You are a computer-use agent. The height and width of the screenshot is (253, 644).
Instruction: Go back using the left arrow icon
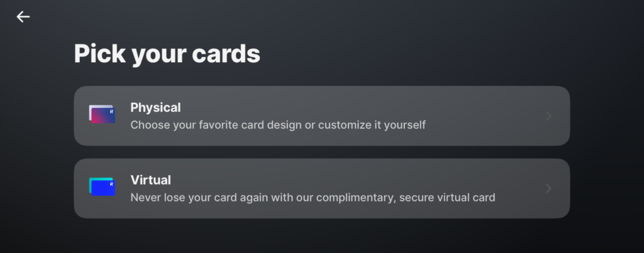tap(23, 17)
